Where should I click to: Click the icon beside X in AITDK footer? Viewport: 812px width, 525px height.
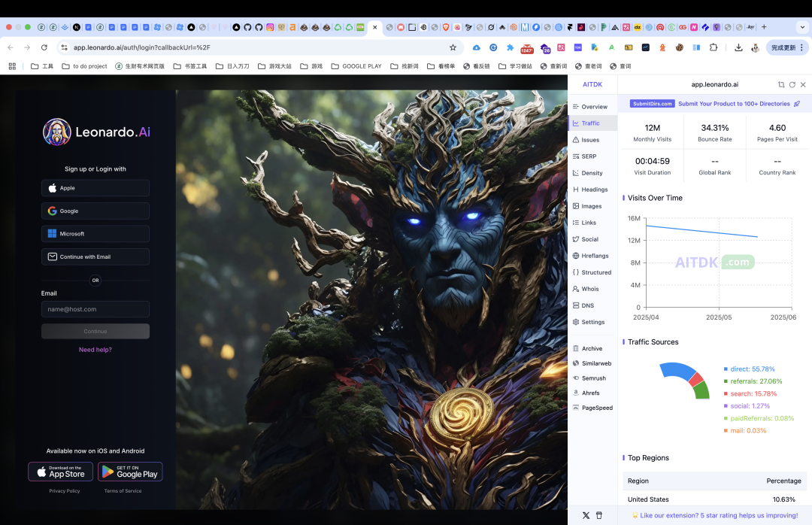pos(599,516)
